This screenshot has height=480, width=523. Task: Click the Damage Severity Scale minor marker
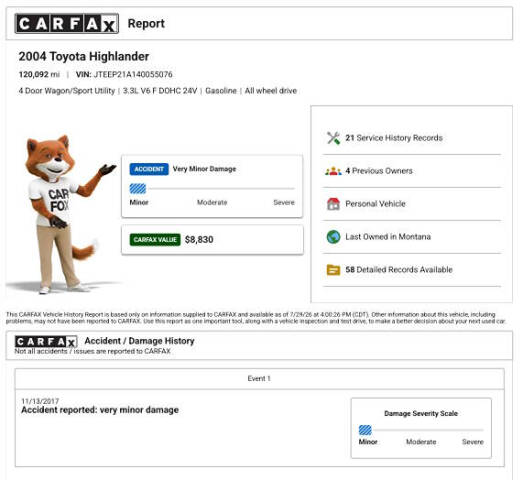365,430
